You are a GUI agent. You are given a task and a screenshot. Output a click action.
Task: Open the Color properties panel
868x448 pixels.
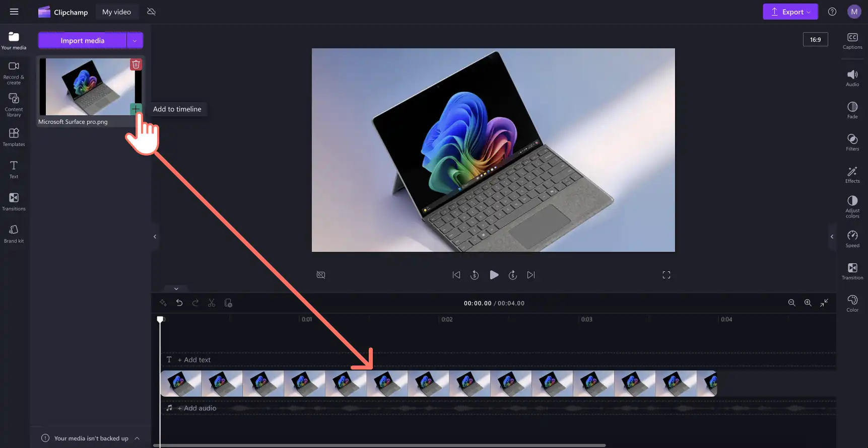coord(852,304)
